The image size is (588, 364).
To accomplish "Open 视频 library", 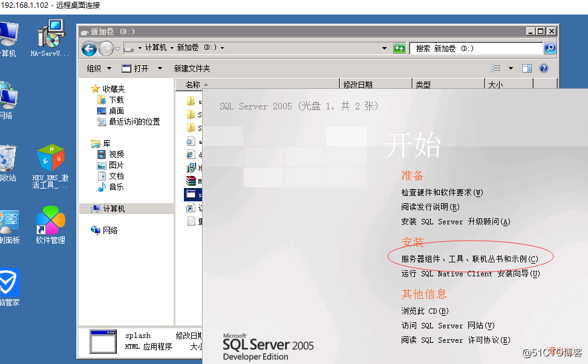I will 111,154.
